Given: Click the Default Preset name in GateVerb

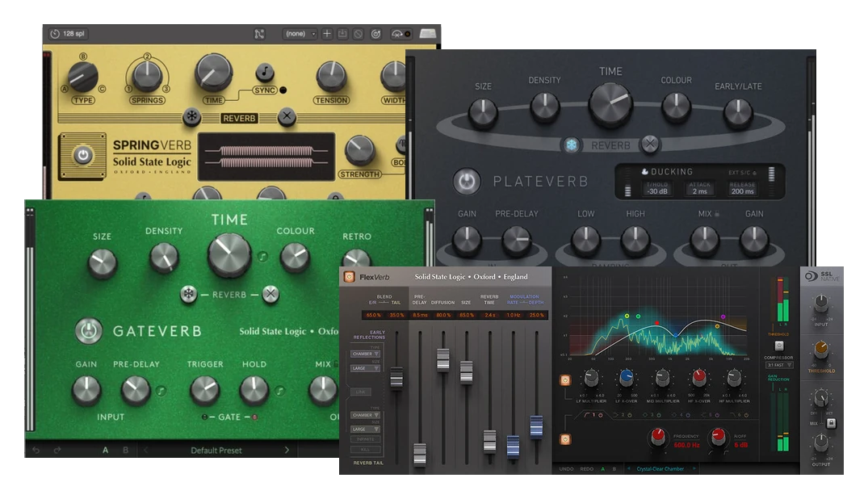Looking at the screenshot, I should [x=216, y=451].
